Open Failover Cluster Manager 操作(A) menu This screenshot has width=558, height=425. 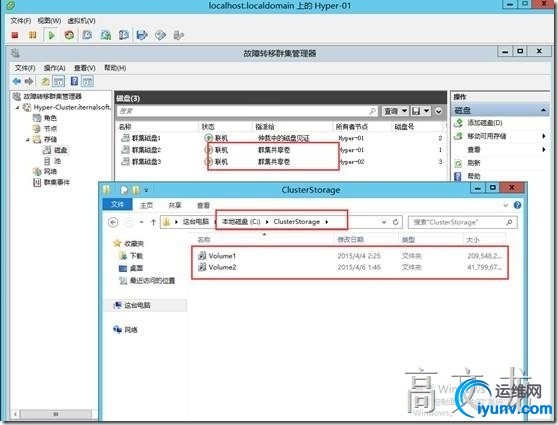pyautogui.click(x=54, y=68)
